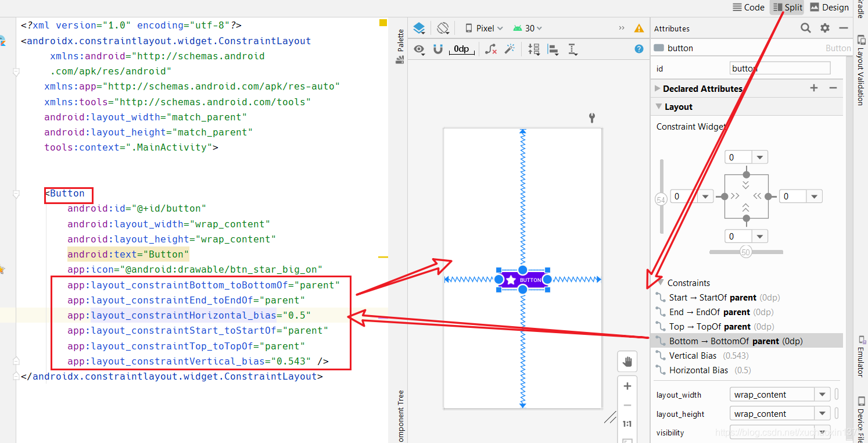Zoom in with the plus button
The height and width of the screenshot is (443, 868).
click(627, 386)
